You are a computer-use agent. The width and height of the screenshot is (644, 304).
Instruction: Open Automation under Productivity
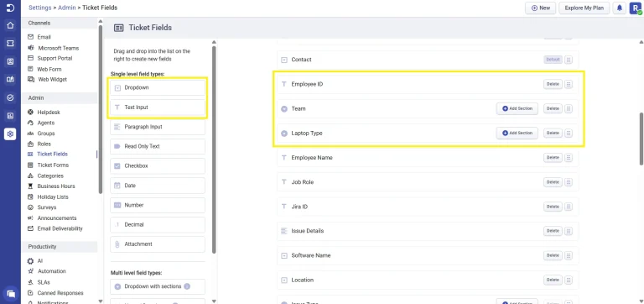pyautogui.click(x=52, y=271)
